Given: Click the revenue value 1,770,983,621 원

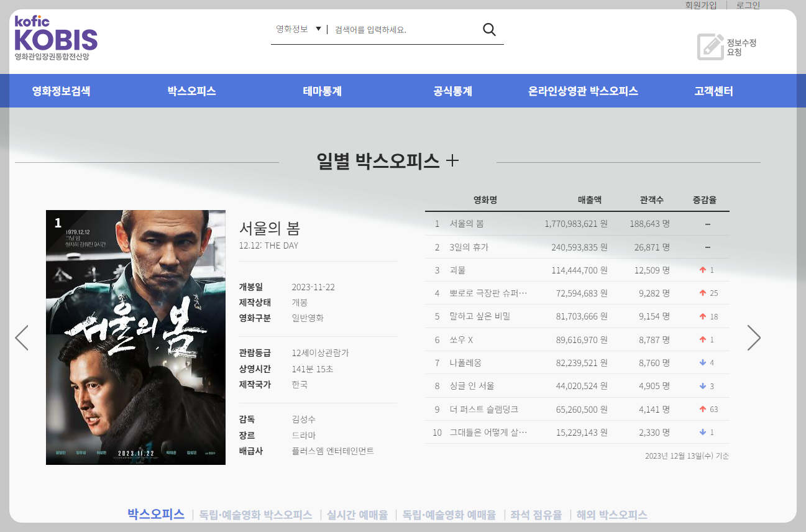Looking at the screenshot, I should 576,224.
